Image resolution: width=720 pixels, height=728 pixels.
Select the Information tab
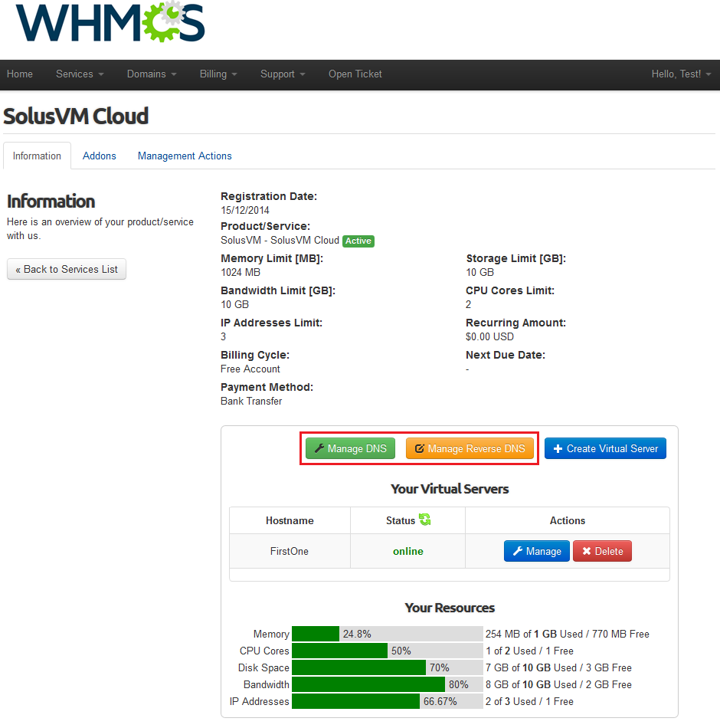[37, 156]
